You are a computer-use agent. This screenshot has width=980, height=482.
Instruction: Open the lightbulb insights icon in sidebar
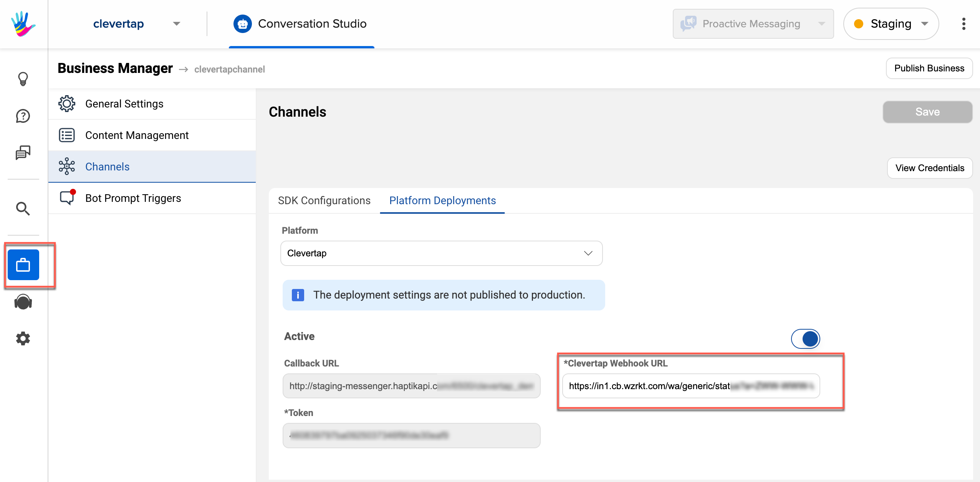23,79
